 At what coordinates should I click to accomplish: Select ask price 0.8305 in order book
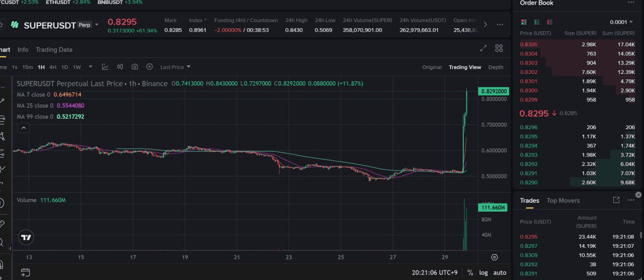528,45
